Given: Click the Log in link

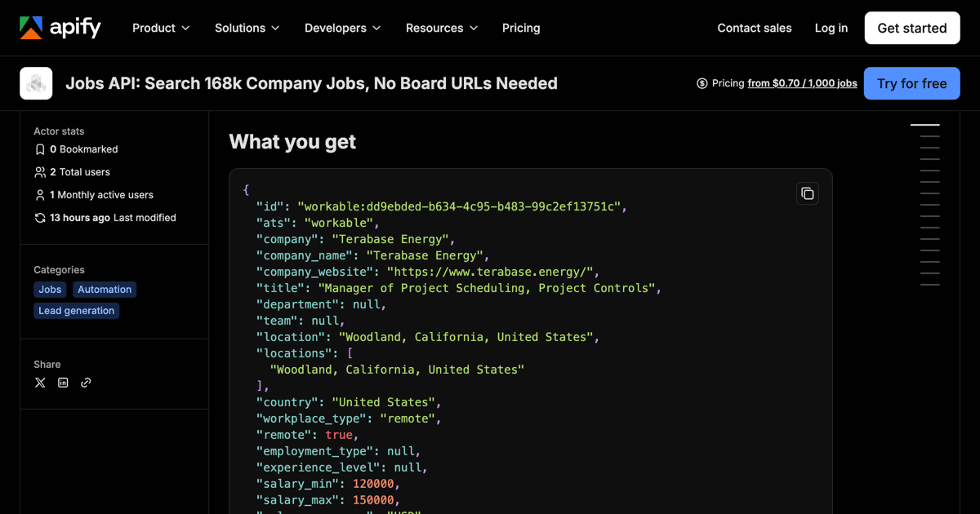Looking at the screenshot, I should point(831,28).
